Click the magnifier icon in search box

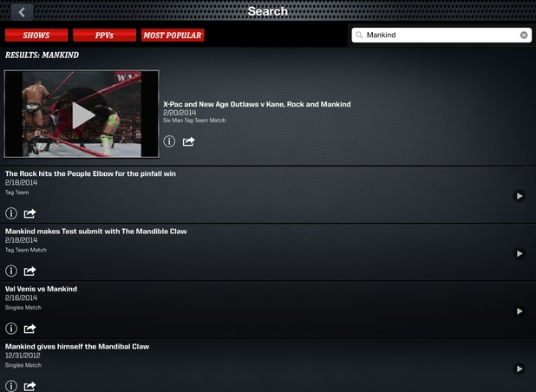(359, 35)
